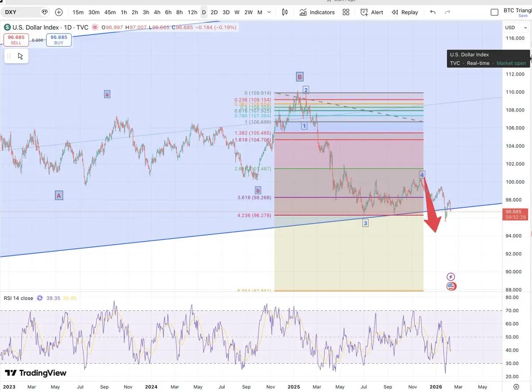Click the TradingView logo
The height and width of the screenshot is (392, 532).
pyautogui.click(x=35, y=373)
